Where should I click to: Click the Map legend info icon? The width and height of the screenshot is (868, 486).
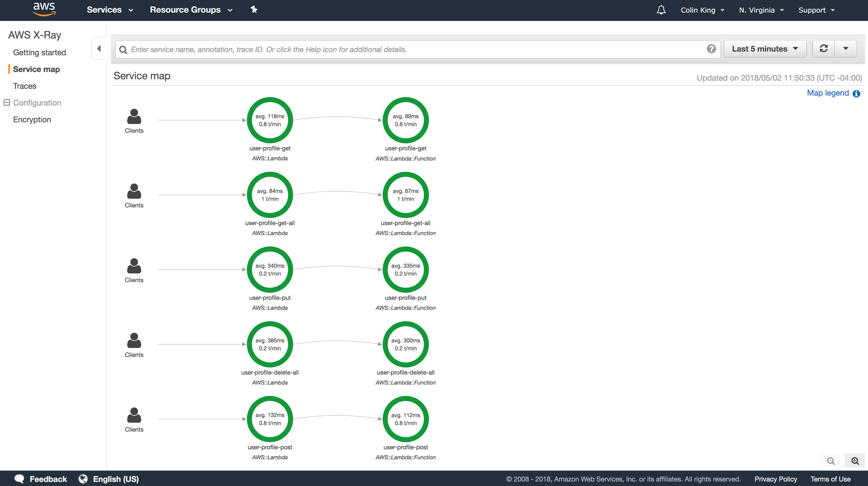856,93
